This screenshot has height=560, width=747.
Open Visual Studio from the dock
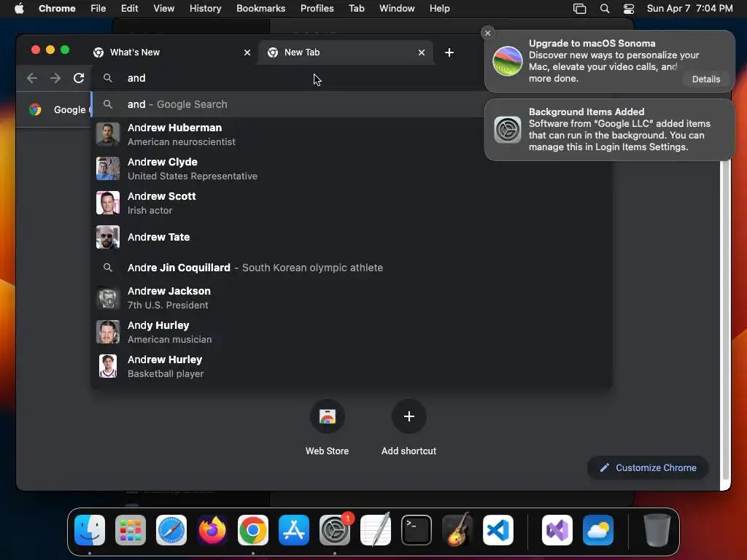click(x=557, y=530)
